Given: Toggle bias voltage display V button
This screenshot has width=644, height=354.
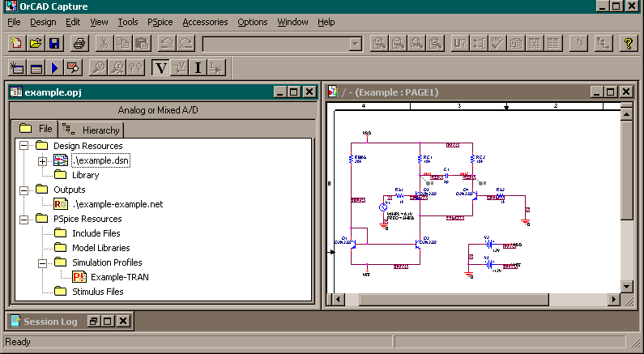Looking at the screenshot, I should (x=160, y=68).
